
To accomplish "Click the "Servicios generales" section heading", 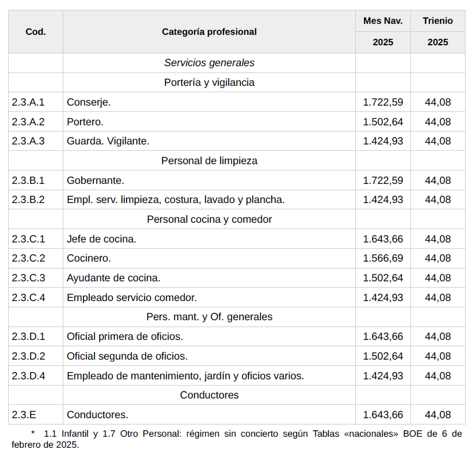I will [209, 63].
